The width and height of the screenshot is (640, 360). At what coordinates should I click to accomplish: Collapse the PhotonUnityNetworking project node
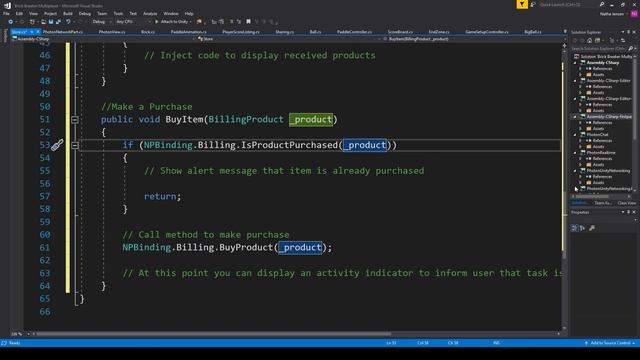[575, 171]
